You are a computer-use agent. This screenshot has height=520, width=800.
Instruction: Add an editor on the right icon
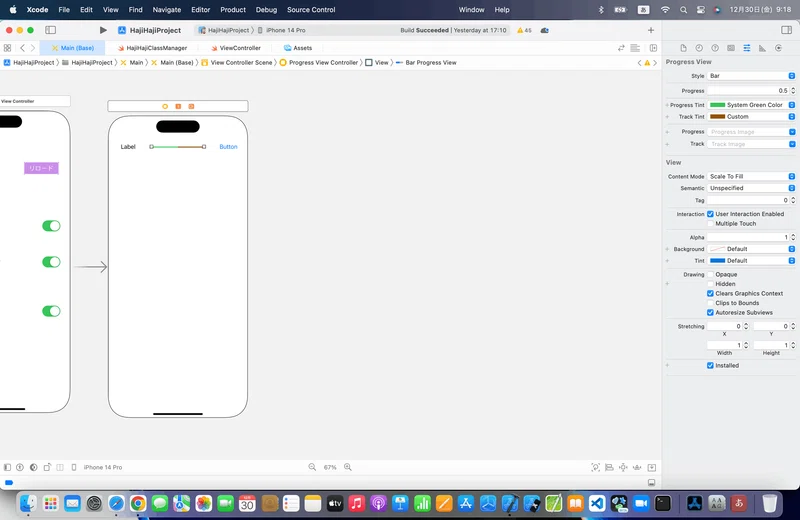click(653, 48)
